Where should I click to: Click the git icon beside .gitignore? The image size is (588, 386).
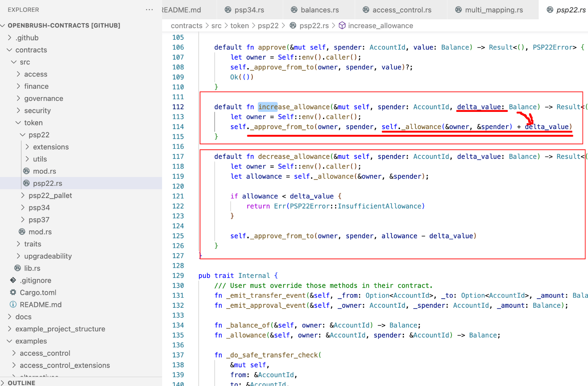(x=13, y=280)
